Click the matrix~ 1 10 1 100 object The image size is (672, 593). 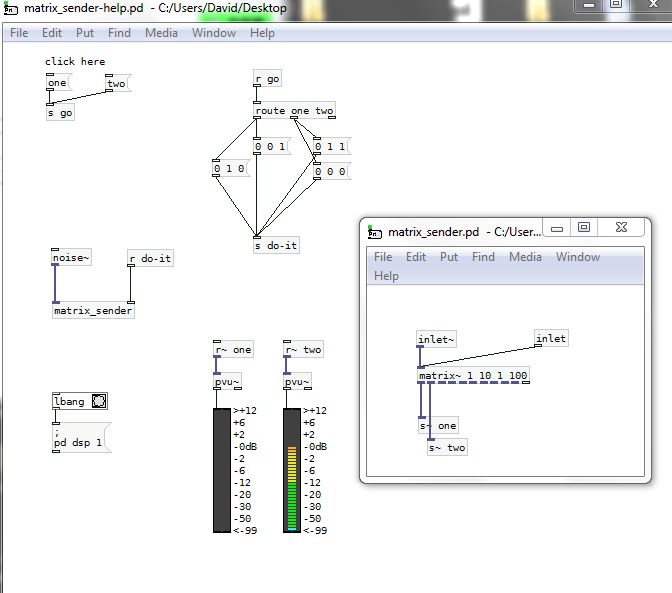[473, 376]
